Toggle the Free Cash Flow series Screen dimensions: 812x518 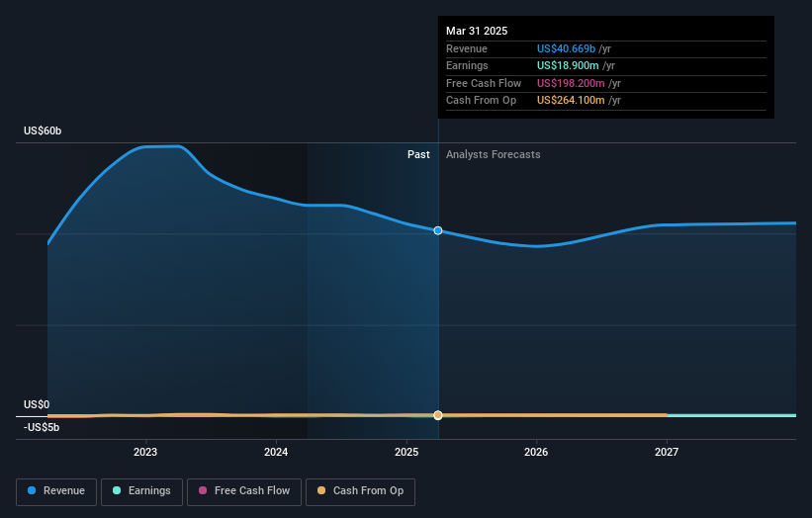244,491
